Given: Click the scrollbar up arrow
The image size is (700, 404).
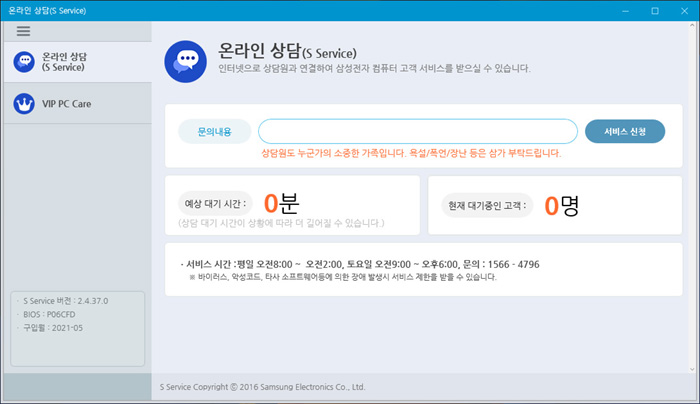Looking at the screenshot, I should click(x=692, y=26).
